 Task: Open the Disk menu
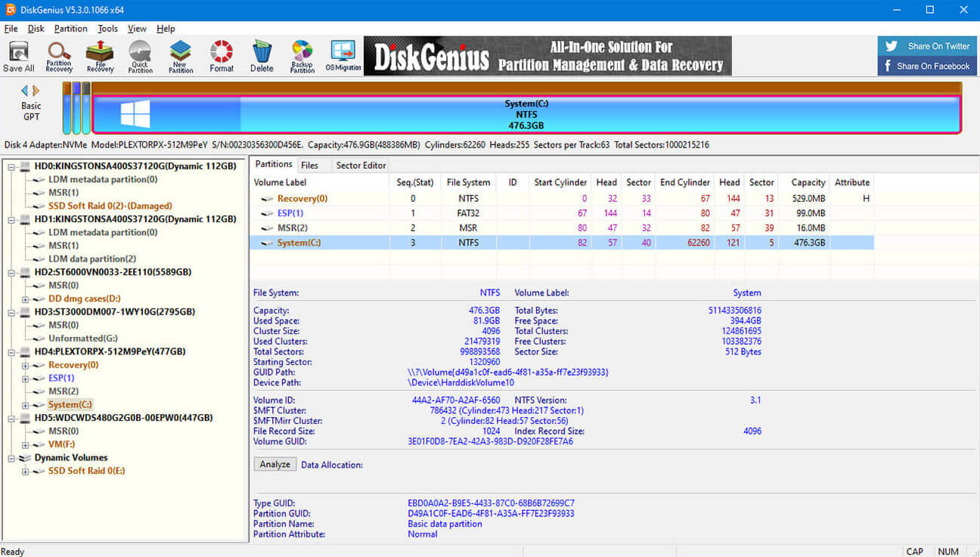[36, 29]
